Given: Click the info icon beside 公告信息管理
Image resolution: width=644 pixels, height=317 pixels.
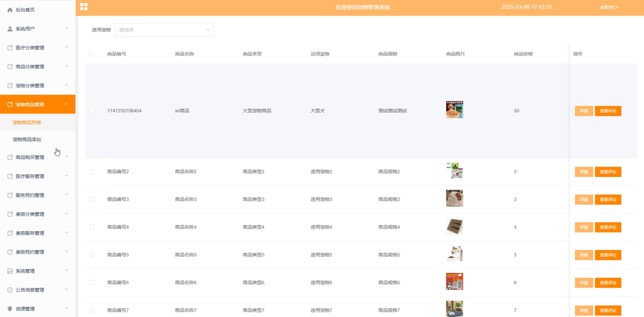Looking at the screenshot, I should click(10, 290).
